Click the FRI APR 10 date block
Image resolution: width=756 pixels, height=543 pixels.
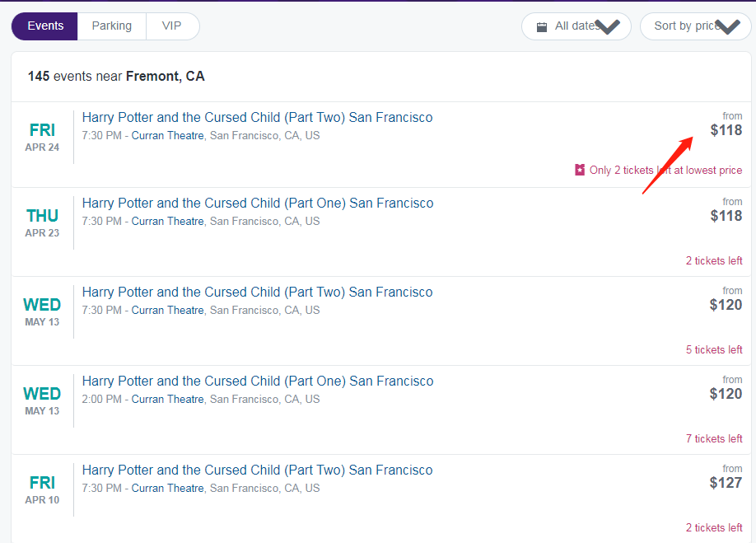tap(42, 489)
